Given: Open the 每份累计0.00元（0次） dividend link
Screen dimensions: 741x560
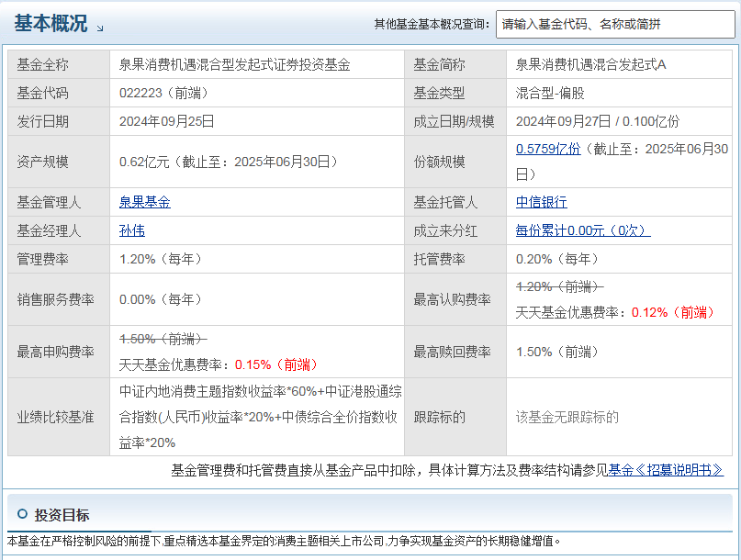Looking at the screenshot, I should click(583, 230).
